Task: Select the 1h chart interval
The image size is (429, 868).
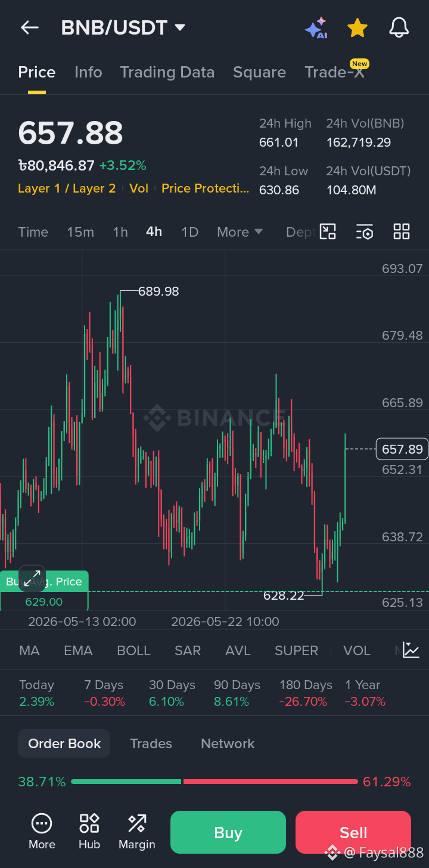Action: (120, 232)
